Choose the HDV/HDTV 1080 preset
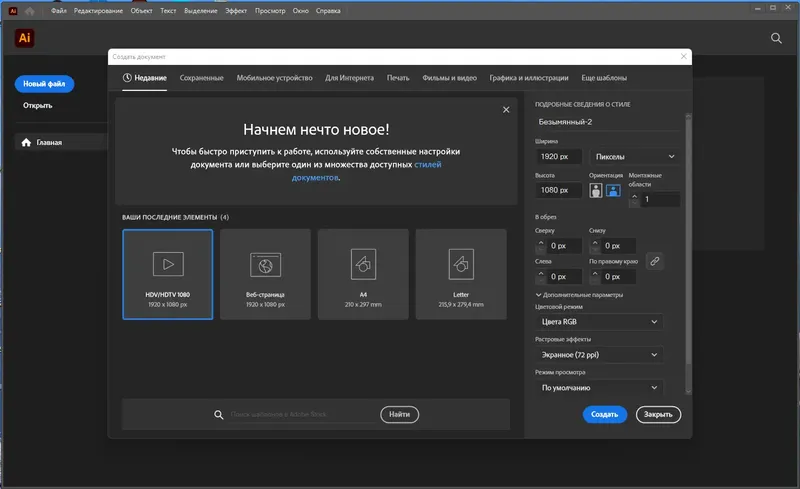800x489 pixels. pyautogui.click(x=168, y=274)
